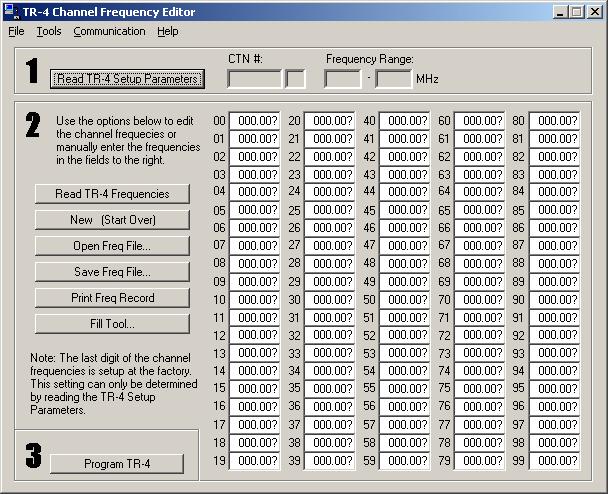Screen dimensions: 608x494
Task: Select channel 76 frequency field
Action: pyautogui.click(x=479, y=406)
